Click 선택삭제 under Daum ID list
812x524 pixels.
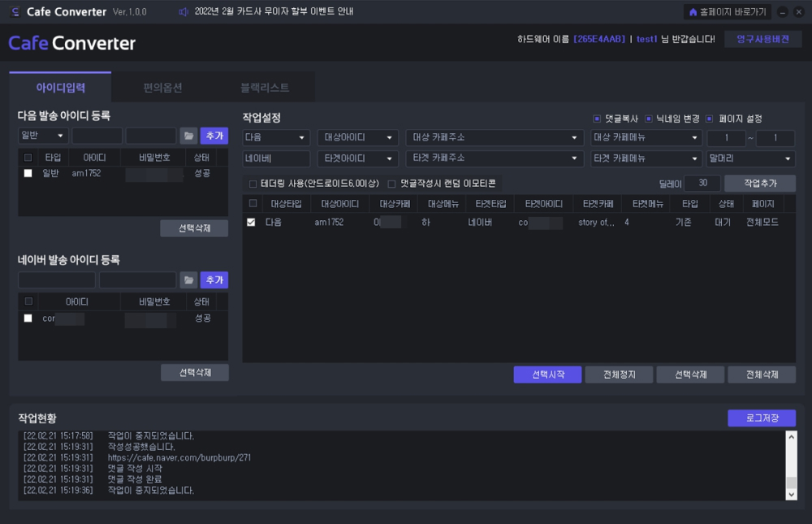194,228
